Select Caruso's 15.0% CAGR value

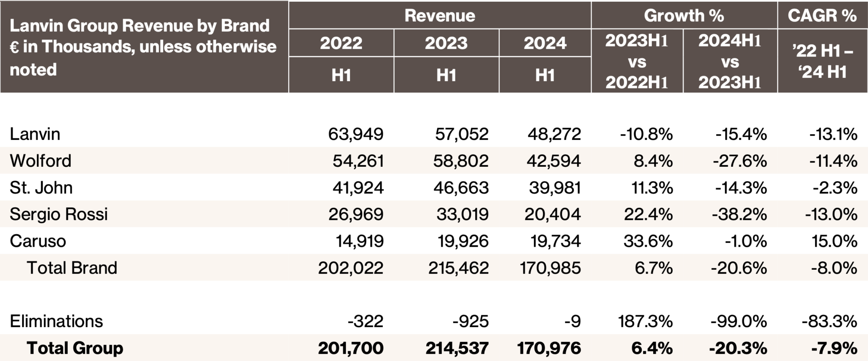pyautogui.click(x=834, y=241)
